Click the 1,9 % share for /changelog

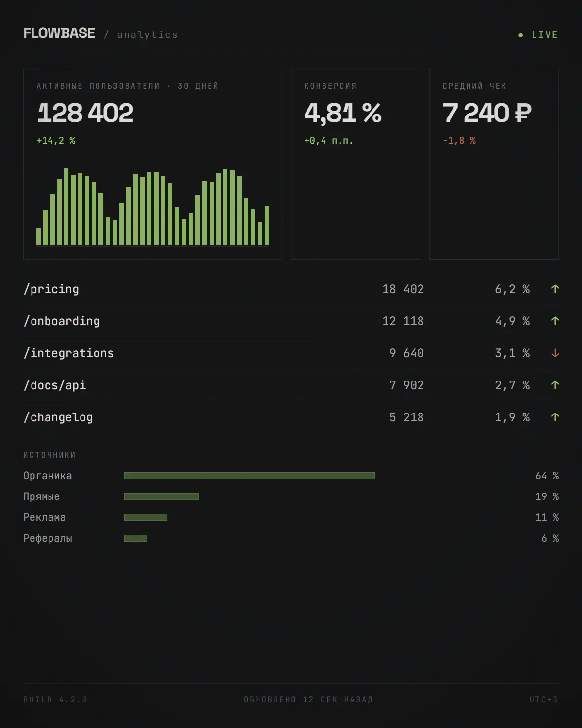click(x=512, y=417)
